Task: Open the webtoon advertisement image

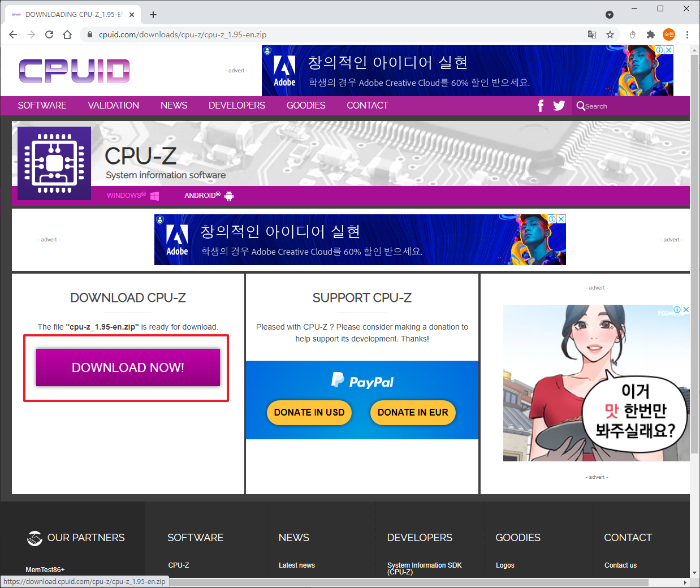Action: tap(597, 383)
